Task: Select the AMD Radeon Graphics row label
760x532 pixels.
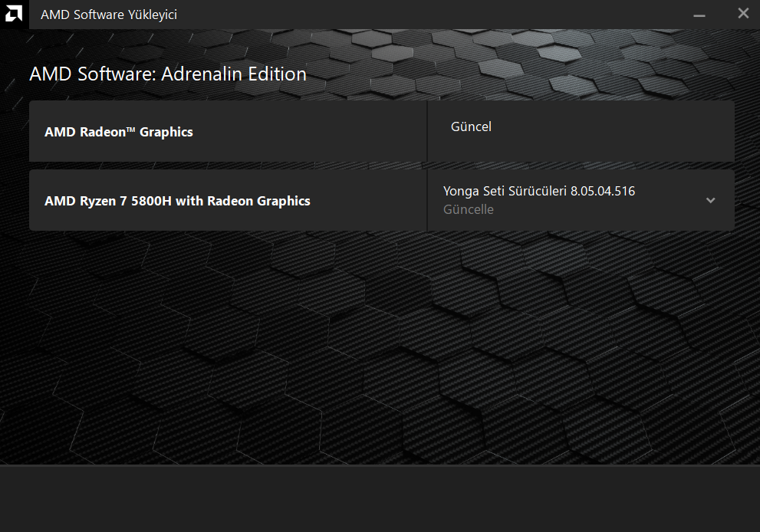Action: 119,132
